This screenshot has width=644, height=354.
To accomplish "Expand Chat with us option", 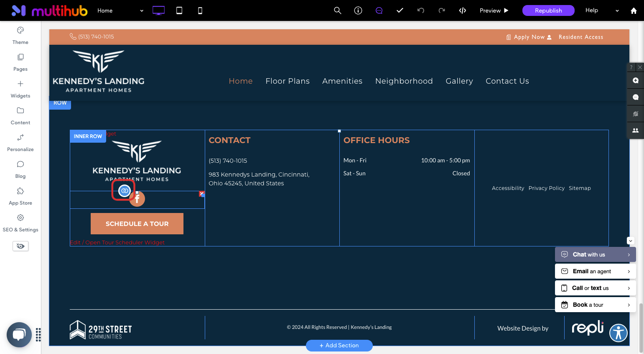I will 596,254.
